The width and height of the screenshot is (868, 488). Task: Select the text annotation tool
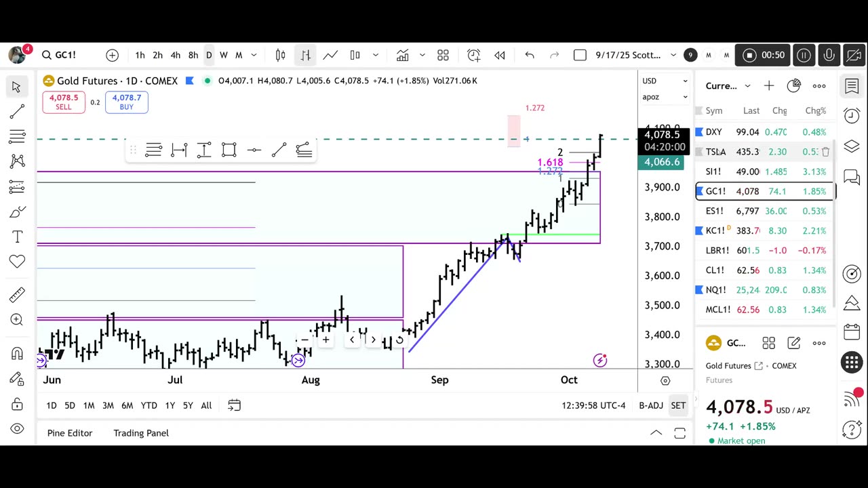point(17,237)
